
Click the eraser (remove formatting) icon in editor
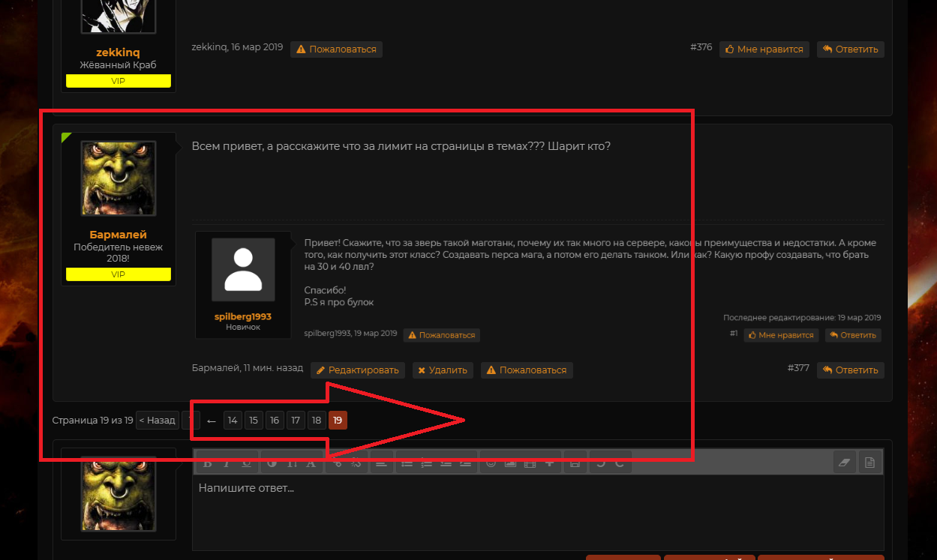pos(845,463)
